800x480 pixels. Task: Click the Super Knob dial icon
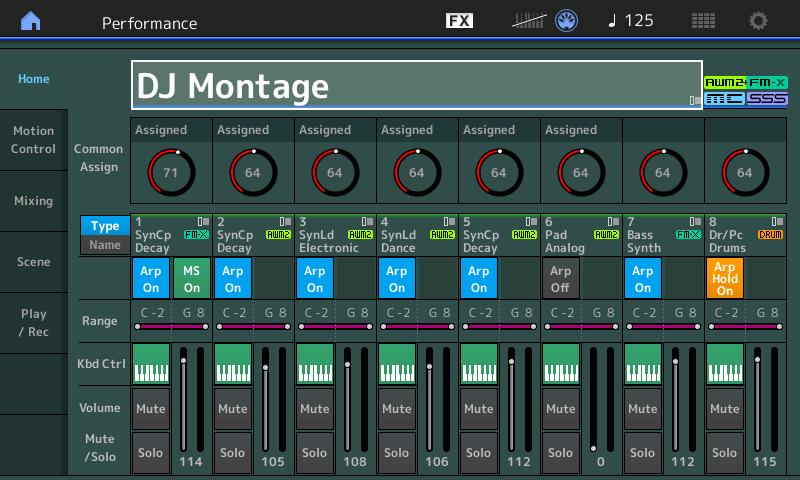(568, 21)
